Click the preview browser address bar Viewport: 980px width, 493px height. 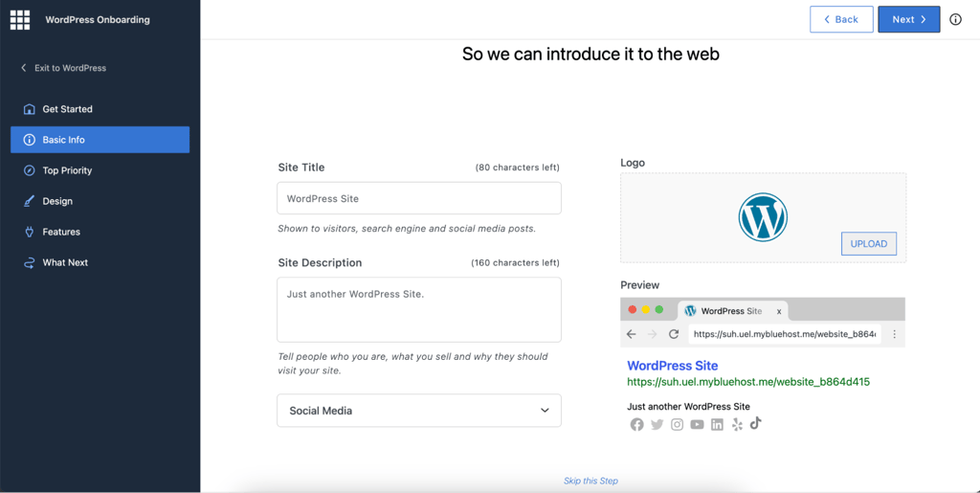click(785, 334)
